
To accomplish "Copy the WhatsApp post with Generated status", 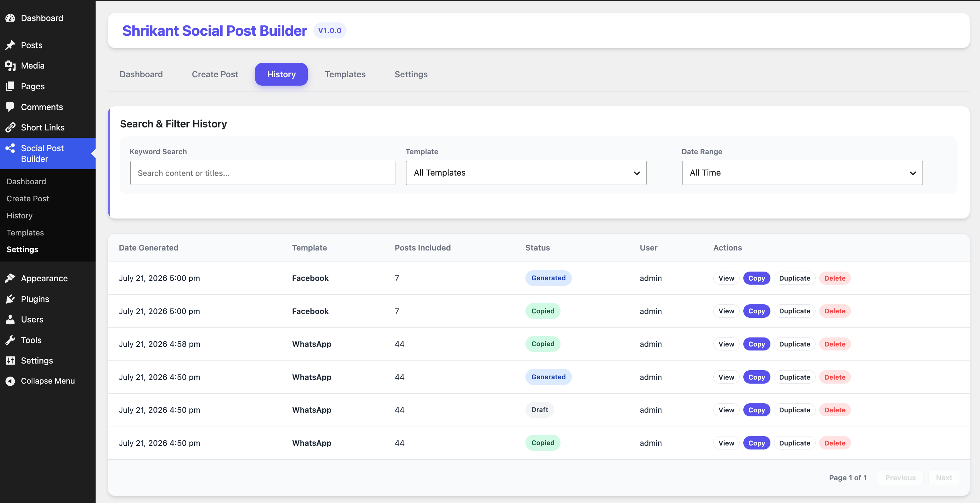I will coord(756,377).
